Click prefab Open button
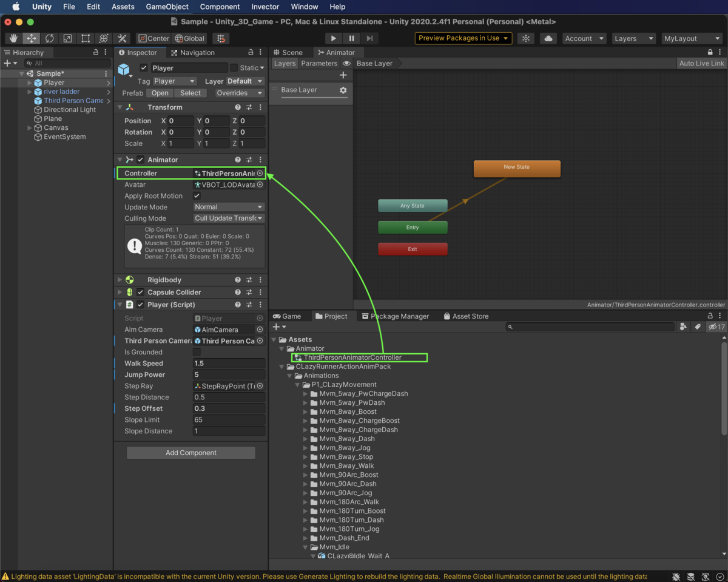This screenshot has height=582, width=728. [x=160, y=93]
